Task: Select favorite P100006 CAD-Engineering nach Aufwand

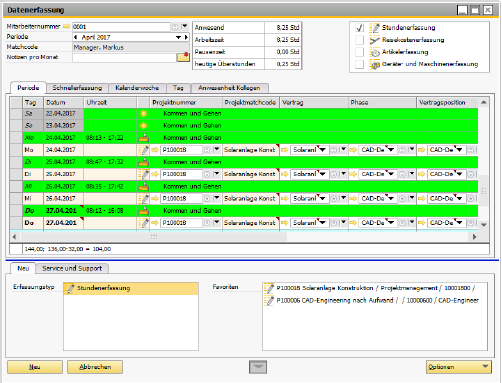Action: [376, 301]
